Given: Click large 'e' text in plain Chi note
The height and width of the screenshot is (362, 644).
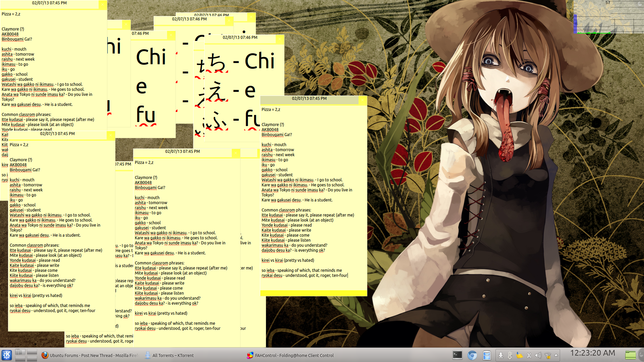Looking at the screenshot, I should [141, 87].
